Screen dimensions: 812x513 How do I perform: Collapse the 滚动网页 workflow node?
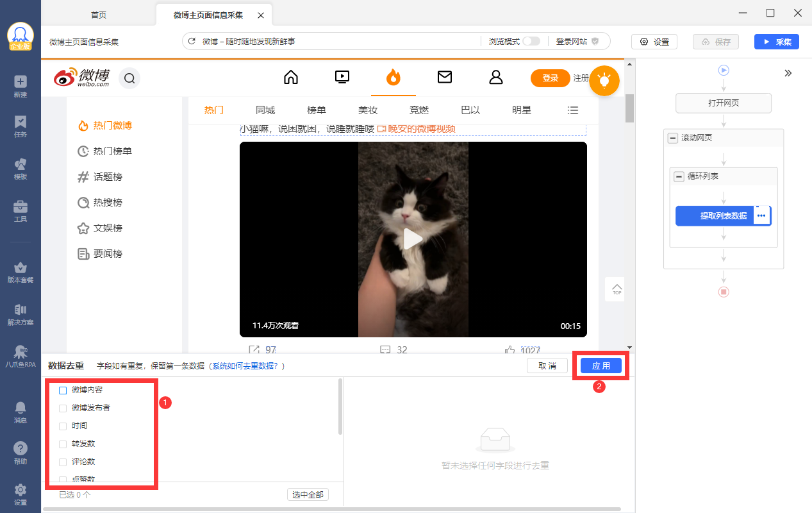(673, 138)
